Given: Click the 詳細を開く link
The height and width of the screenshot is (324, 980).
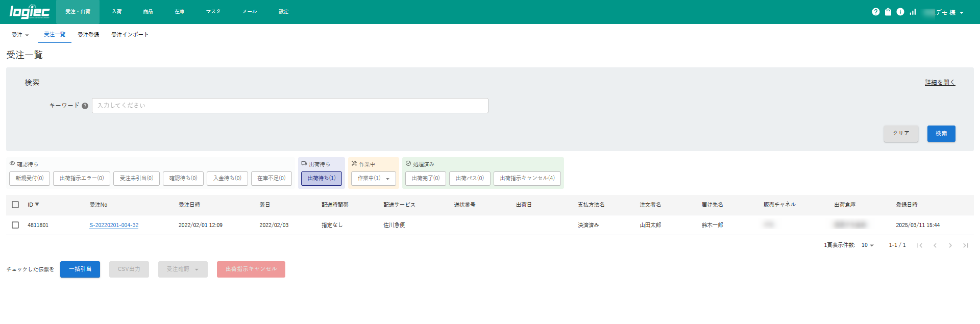Looking at the screenshot, I should click(940, 83).
